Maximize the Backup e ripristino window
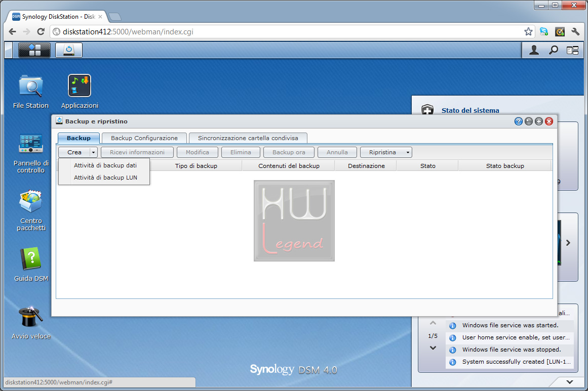This screenshot has height=391, width=588. pyautogui.click(x=539, y=121)
